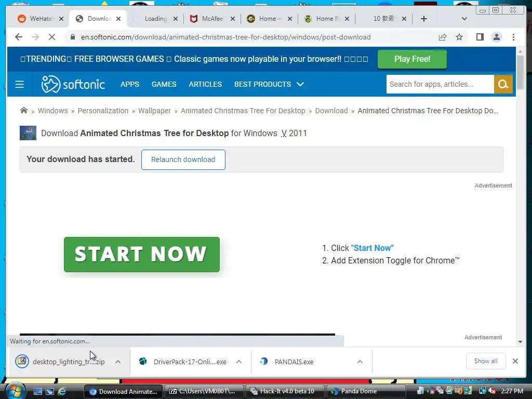Image resolution: width=532 pixels, height=399 pixels.
Task: Expand the BEST PRODUCTS dropdown
Action: 269,84
